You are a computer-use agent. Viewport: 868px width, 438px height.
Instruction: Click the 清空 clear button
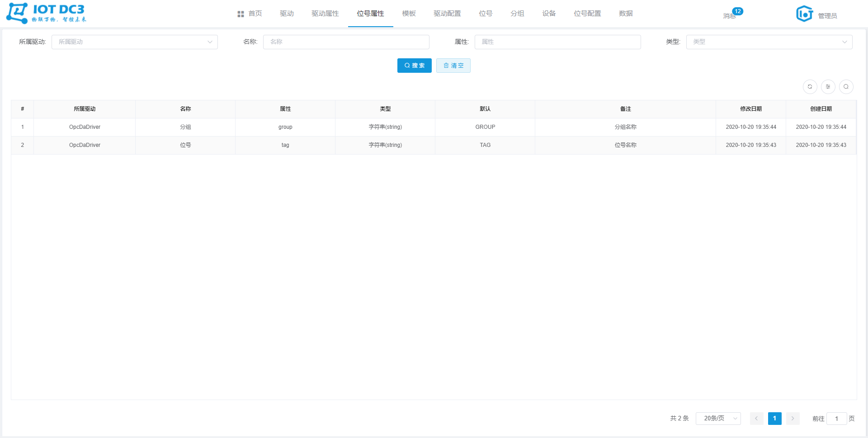pos(453,66)
